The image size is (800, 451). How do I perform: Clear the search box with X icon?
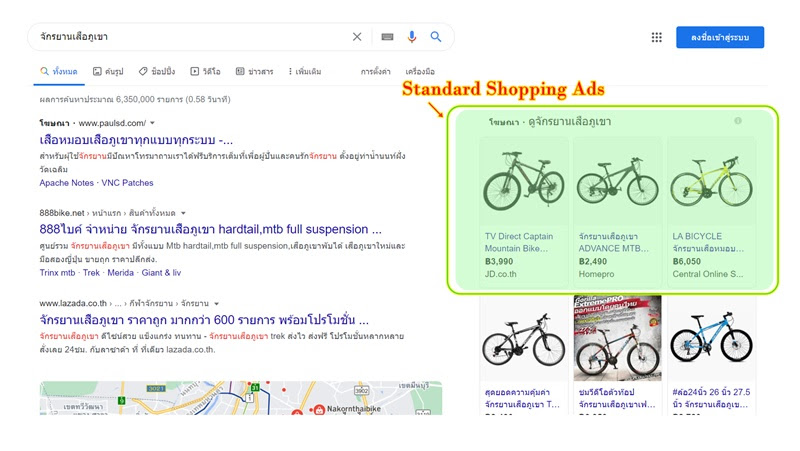(357, 37)
